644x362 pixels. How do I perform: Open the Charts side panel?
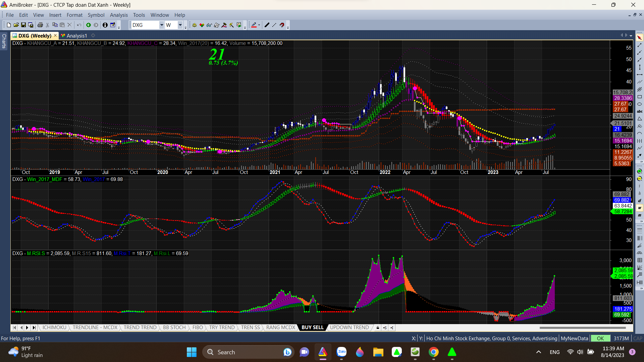(x=4, y=41)
